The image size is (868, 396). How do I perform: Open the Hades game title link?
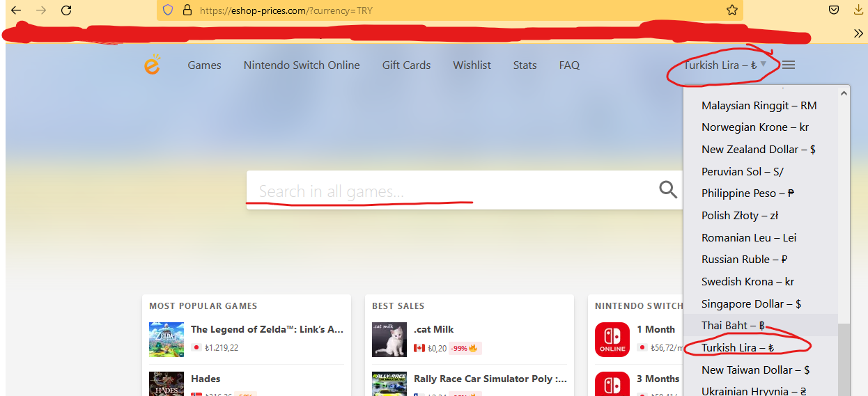pyautogui.click(x=206, y=379)
